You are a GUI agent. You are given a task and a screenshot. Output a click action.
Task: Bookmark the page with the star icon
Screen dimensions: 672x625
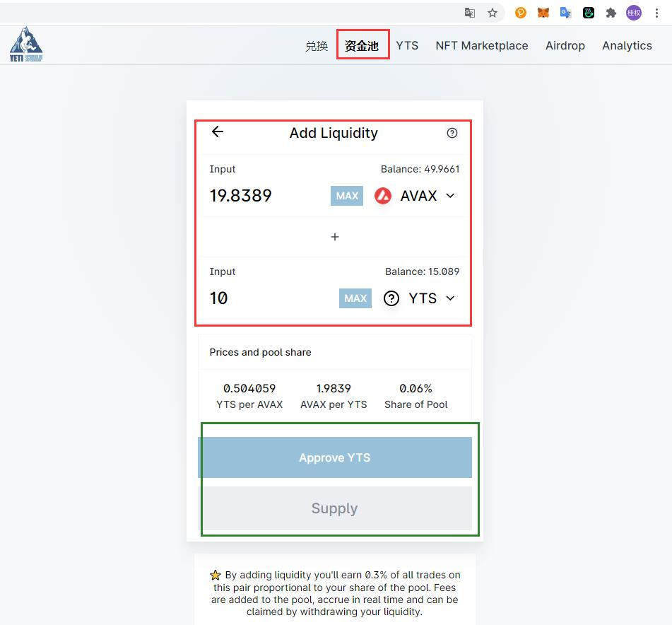(493, 13)
